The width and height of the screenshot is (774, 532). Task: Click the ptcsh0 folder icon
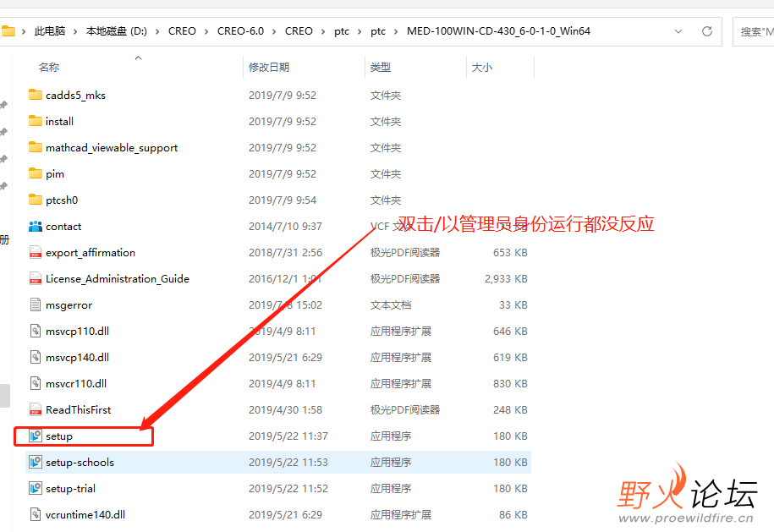[x=35, y=200]
